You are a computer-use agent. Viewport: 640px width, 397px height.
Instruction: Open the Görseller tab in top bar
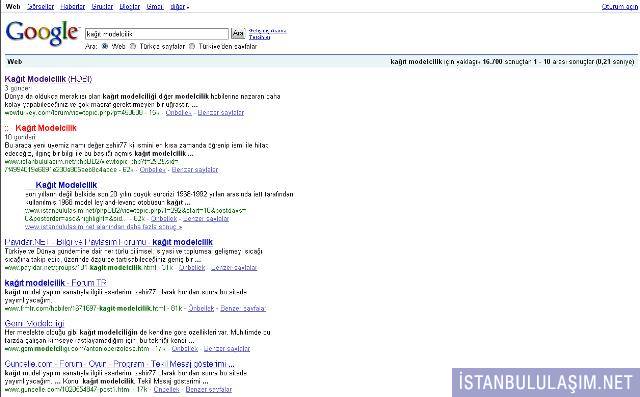[x=40, y=7]
